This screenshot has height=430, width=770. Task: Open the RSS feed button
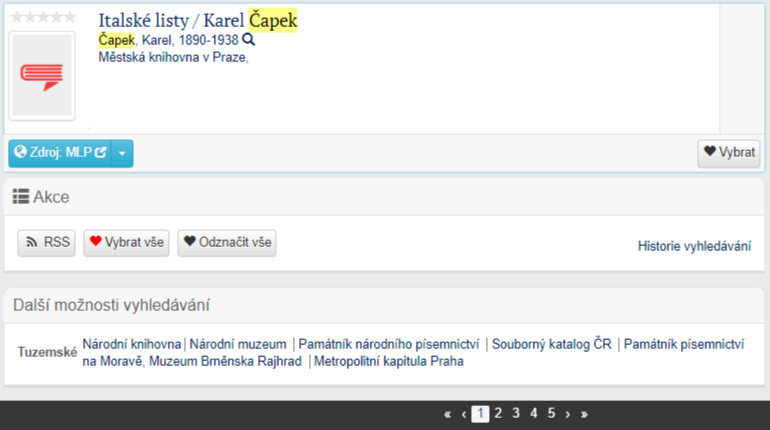click(46, 242)
